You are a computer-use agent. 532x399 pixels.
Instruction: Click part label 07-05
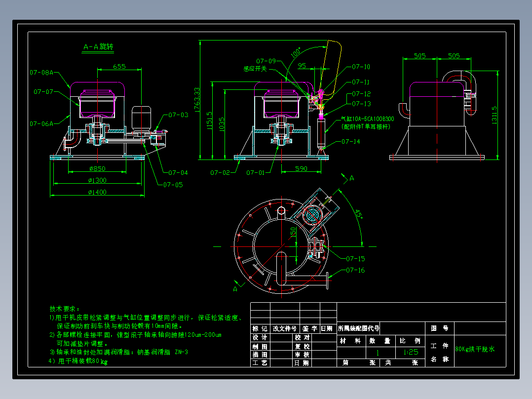173,185
